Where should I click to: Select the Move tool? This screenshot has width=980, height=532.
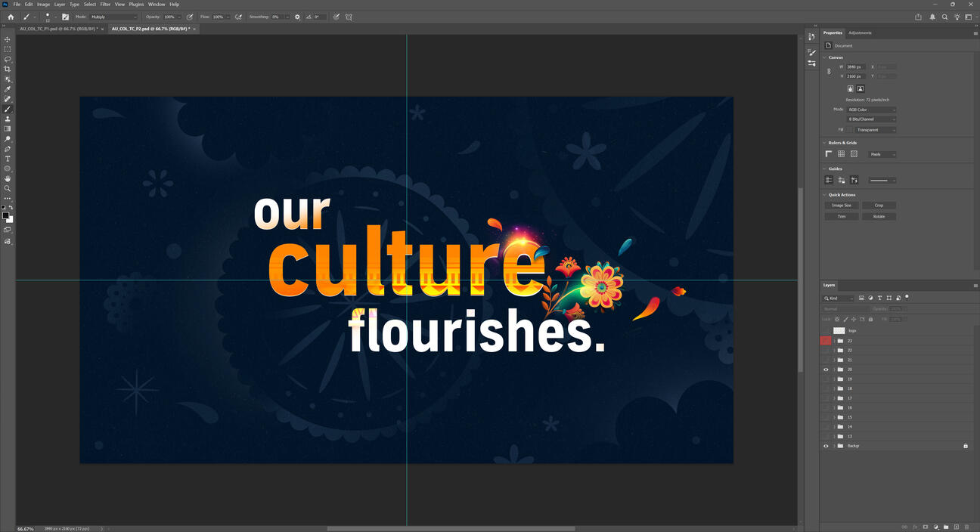(8, 39)
